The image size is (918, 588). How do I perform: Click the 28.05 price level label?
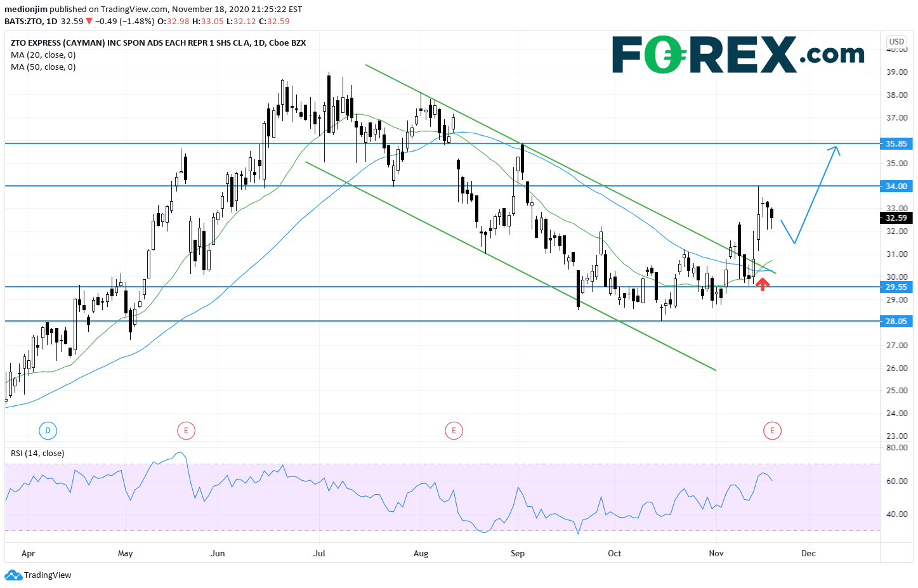click(896, 322)
